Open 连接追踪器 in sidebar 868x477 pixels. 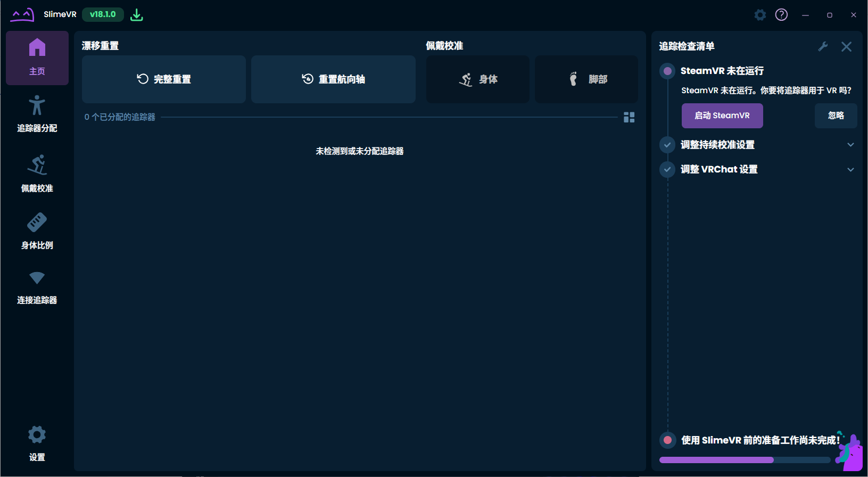(37, 286)
